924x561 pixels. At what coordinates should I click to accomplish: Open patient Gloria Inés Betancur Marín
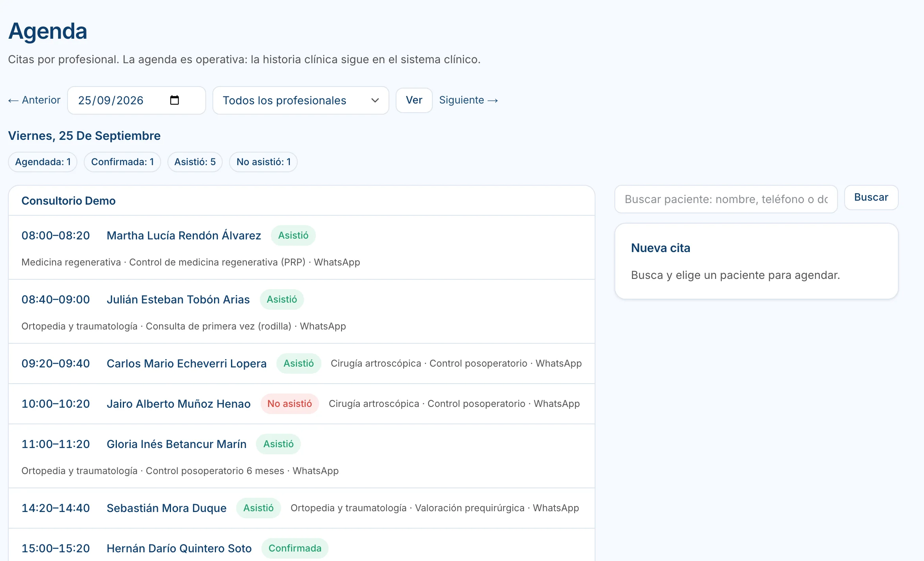coord(177,444)
